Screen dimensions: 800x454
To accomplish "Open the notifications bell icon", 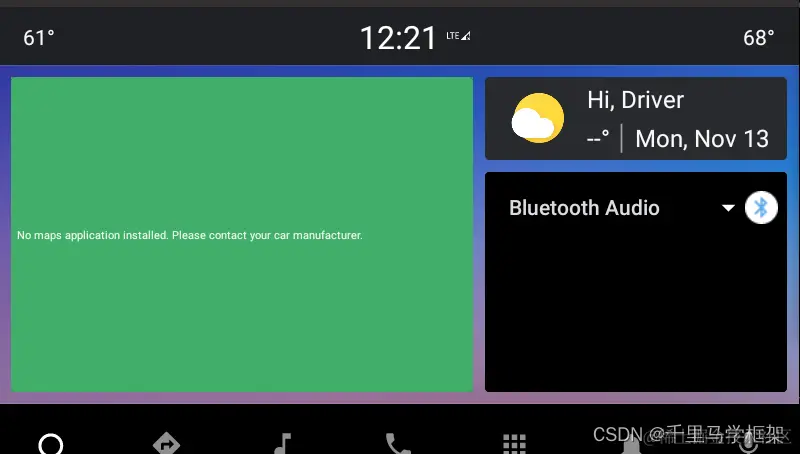I will click(631, 445).
